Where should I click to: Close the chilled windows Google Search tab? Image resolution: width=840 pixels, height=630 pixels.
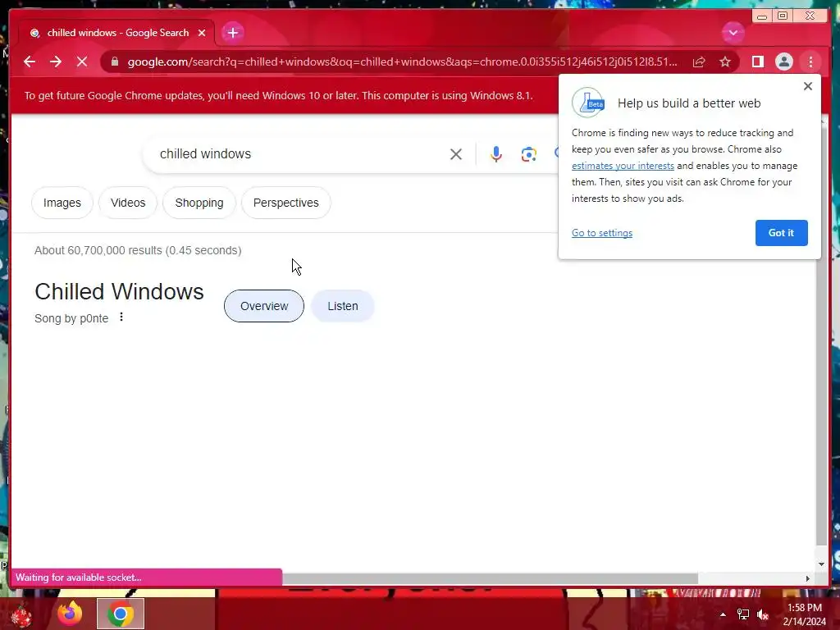pyautogui.click(x=202, y=33)
